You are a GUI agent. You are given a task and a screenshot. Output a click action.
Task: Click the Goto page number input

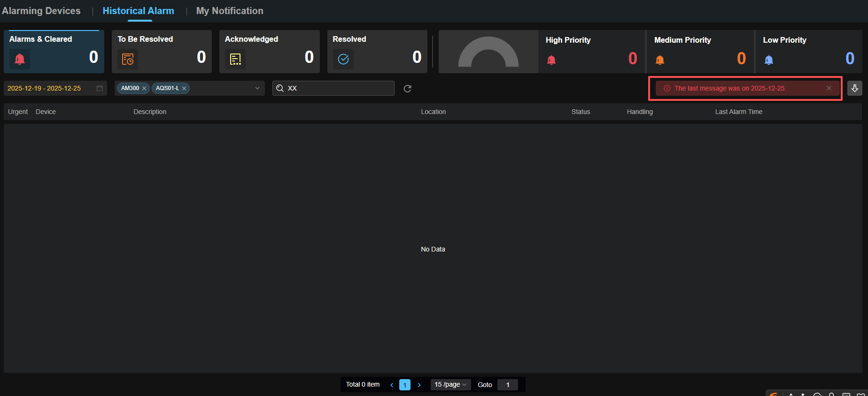coord(508,385)
